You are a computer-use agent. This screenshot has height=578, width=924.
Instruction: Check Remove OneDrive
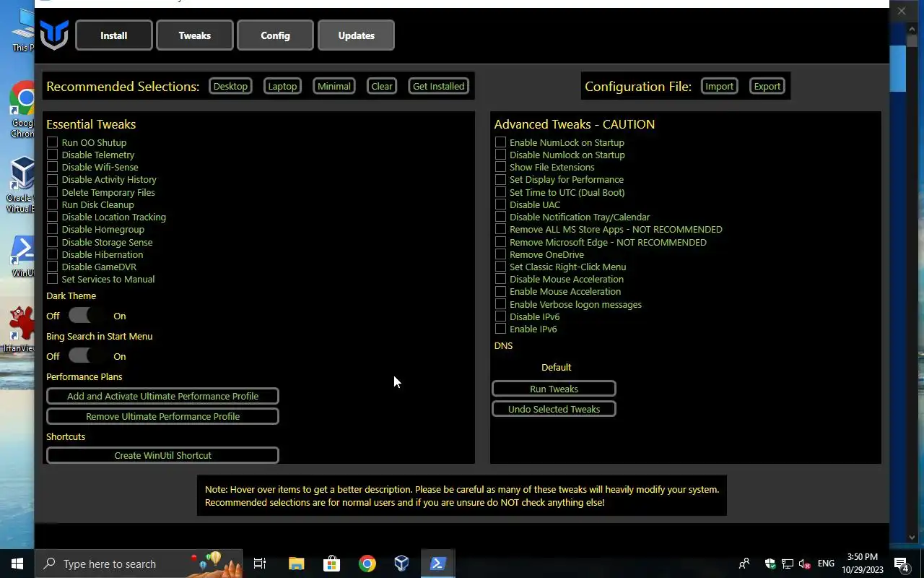click(500, 254)
